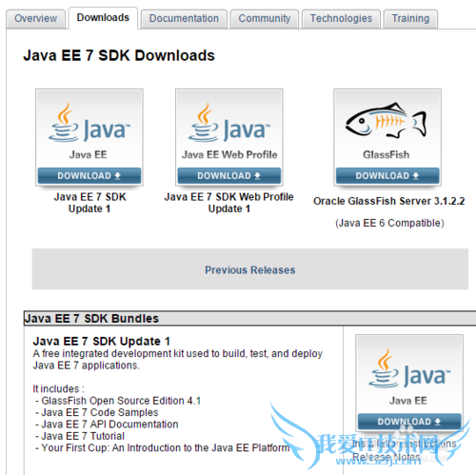Click the Java EE Web Profile logo
Screen dimensions: 476x475
pos(228,123)
